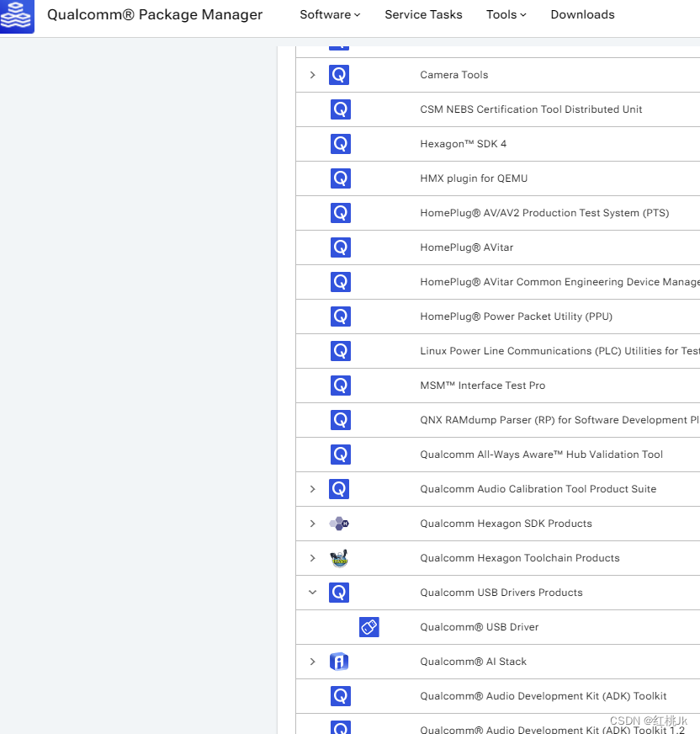Click the Linux Power Line Communications icon
Viewport: 700px width, 734px height.
[341, 351]
